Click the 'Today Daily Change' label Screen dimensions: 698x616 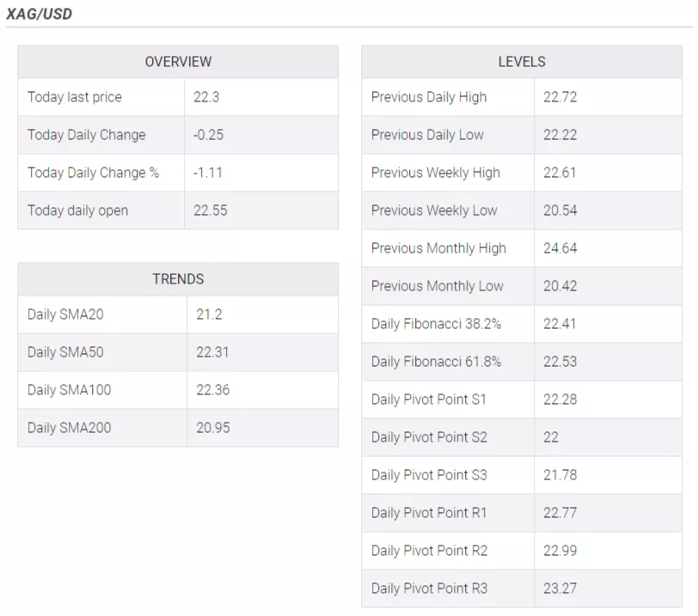pos(87,135)
